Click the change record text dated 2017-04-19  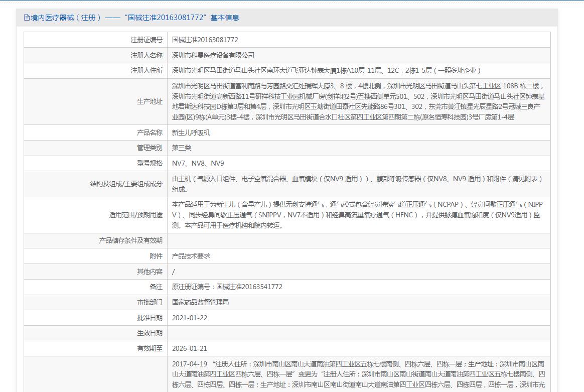358,374
